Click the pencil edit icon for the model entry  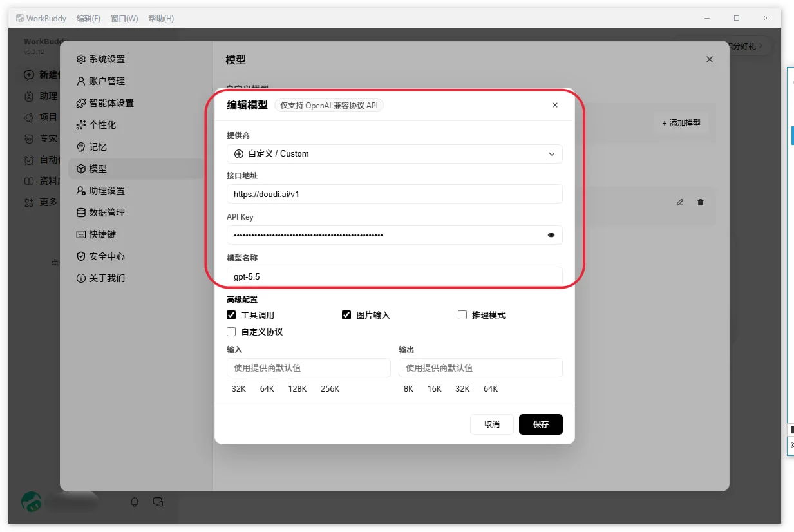coord(679,202)
